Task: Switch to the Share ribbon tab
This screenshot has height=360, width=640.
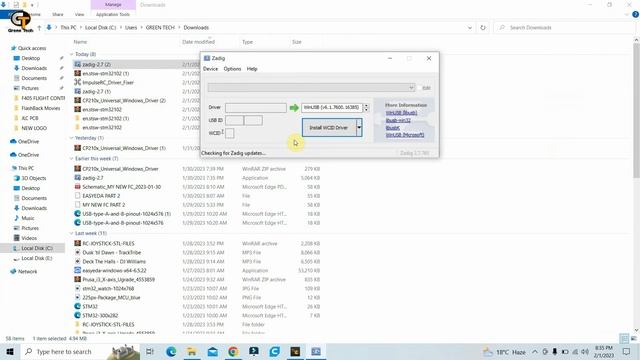Action: pos(58,14)
